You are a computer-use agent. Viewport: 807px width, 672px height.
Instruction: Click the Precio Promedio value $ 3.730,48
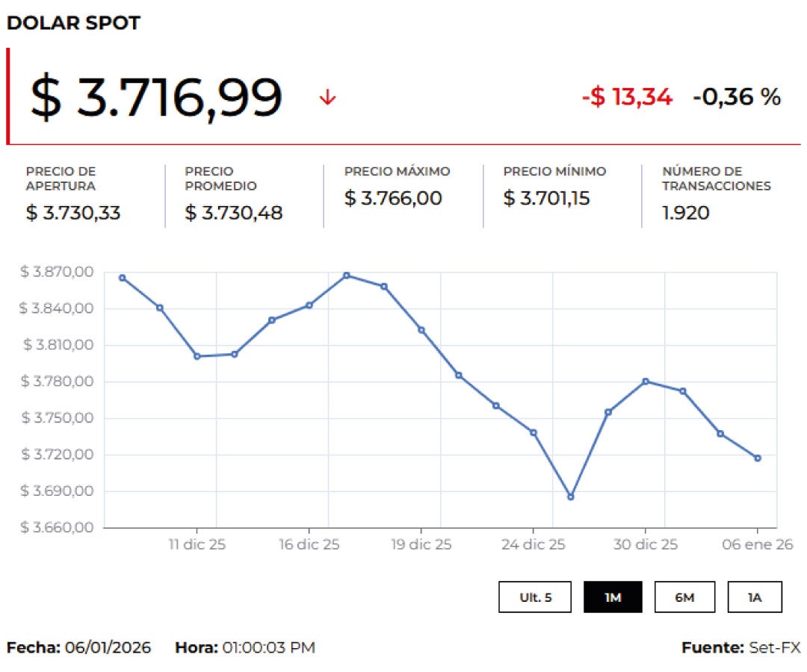[x=234, y=213]
